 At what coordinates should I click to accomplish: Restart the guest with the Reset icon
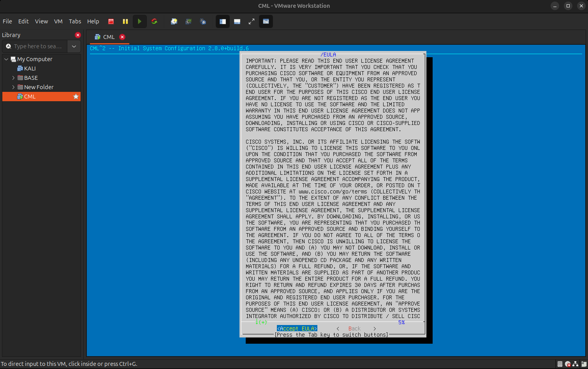click(154, 21)
